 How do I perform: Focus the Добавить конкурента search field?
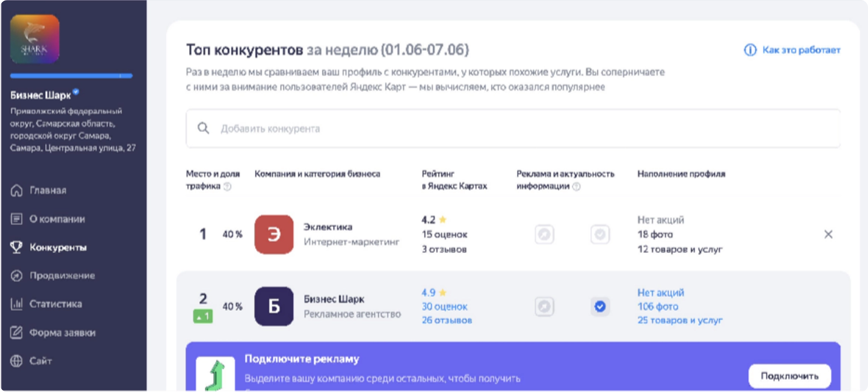pyautogui.click(x=513, y=128)
